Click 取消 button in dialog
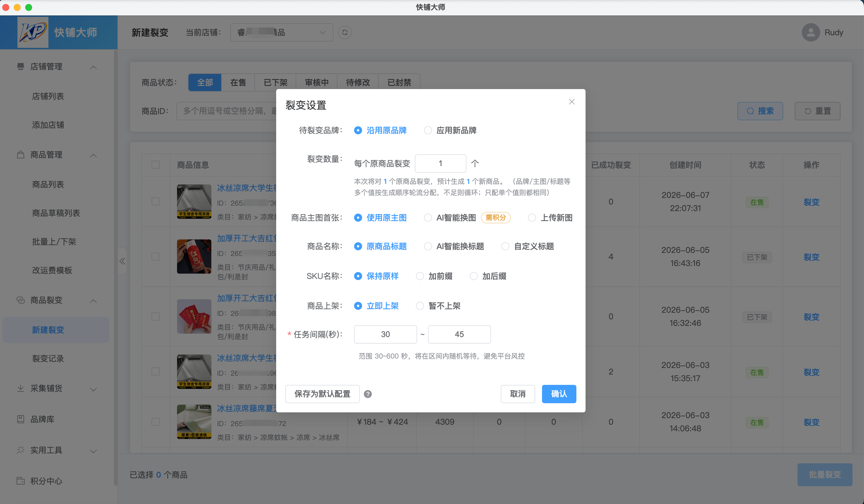Screen dimensions: 864x504 (x=518, y=394)
